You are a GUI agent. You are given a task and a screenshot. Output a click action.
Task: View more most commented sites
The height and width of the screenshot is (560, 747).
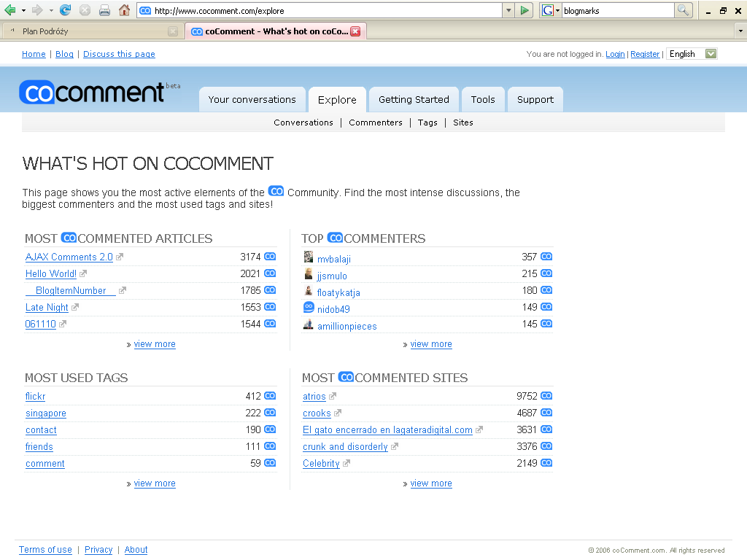click(x=431, y=483)
